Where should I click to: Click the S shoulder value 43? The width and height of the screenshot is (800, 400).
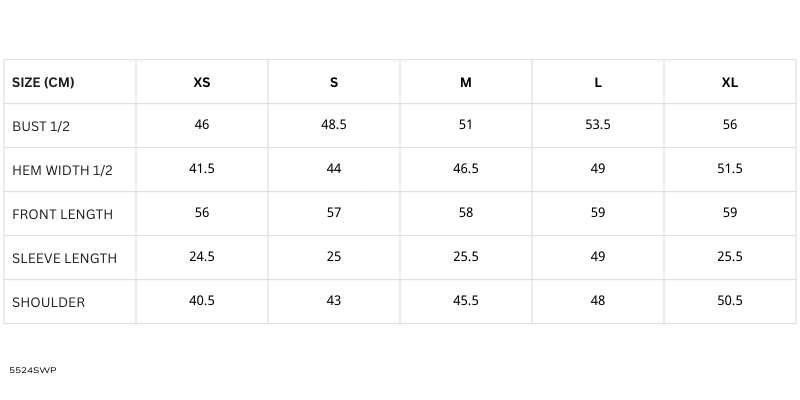click(334, 301)
